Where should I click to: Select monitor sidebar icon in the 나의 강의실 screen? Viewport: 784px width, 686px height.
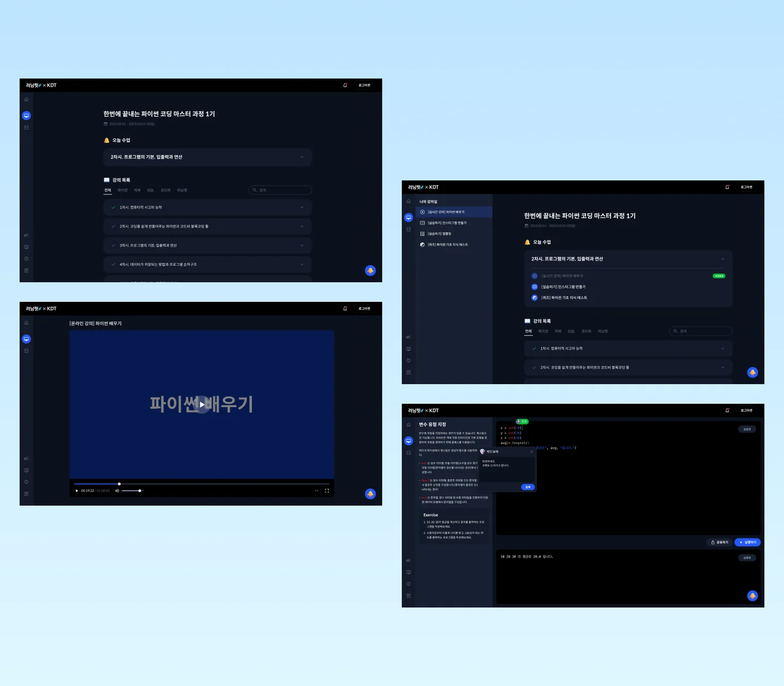408,217
